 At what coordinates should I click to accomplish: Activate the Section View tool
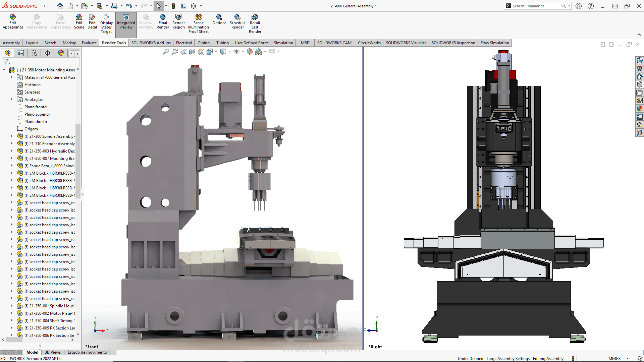(x=192, y=52)
